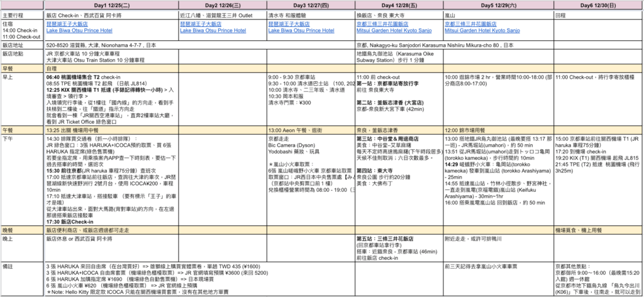Open Day3 琵琶湖王子大飯店 hotel link
This screenshot has width=644, height=297.
coord(291,25)
